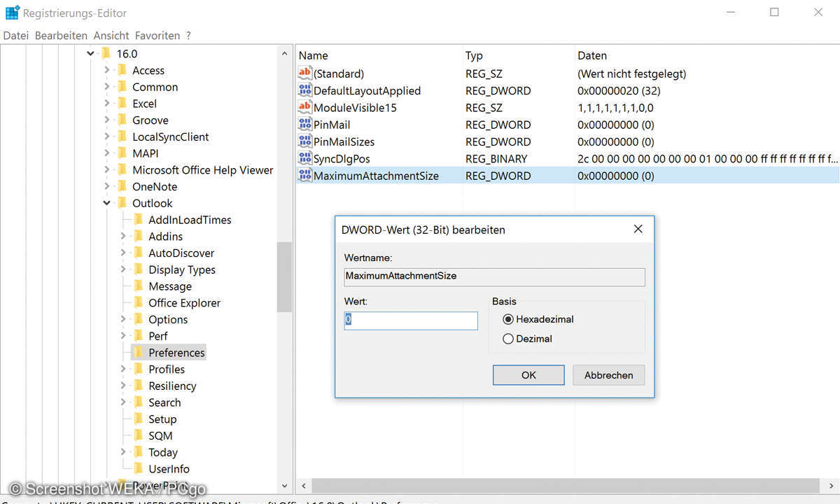Screen dimensions: 840x504
Task: Click the UserInfo key folder icon
Action: coord(138,469)
